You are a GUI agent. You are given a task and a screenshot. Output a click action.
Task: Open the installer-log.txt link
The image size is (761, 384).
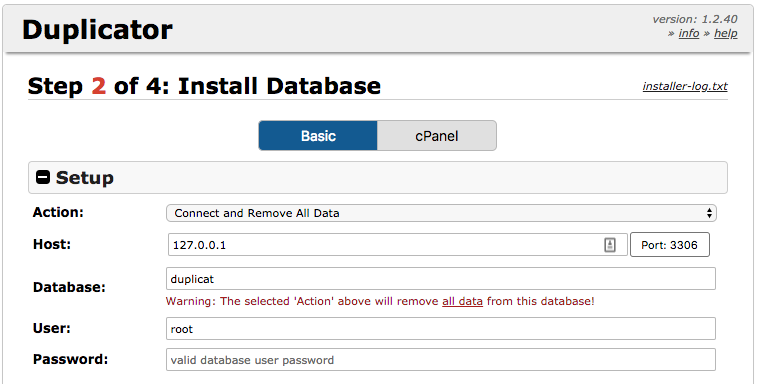[685, 86]
